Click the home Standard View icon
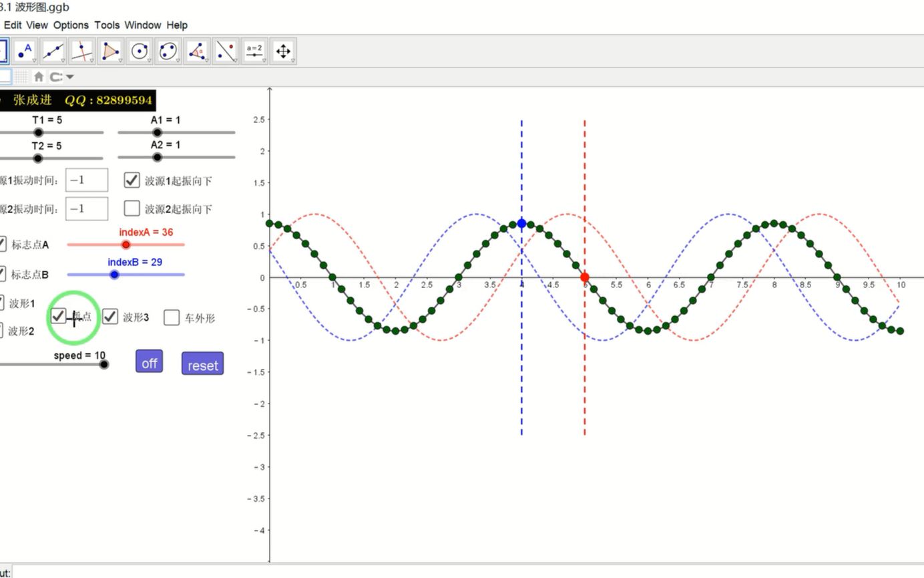Screen dimensions: 924x578 coord(39,76)
